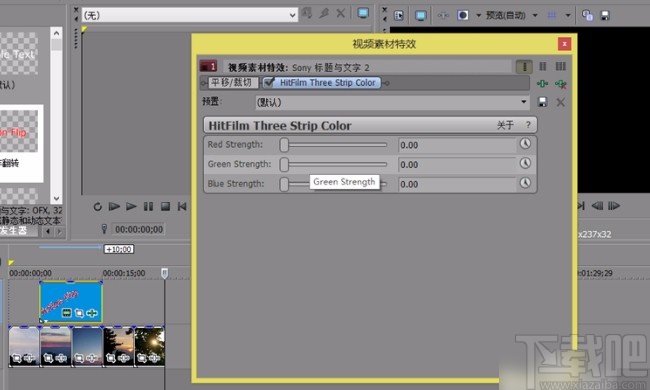
Task: Click the question mark help icon
Action: click(528, 125)
